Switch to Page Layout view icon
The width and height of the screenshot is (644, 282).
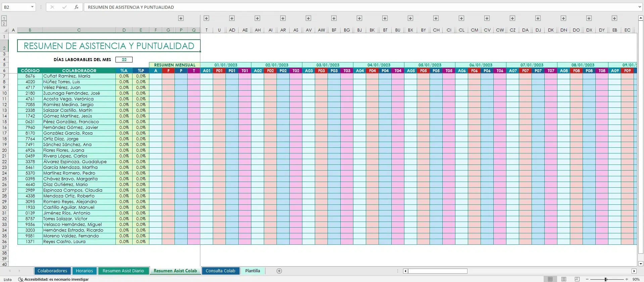click(x=564, y=279)
